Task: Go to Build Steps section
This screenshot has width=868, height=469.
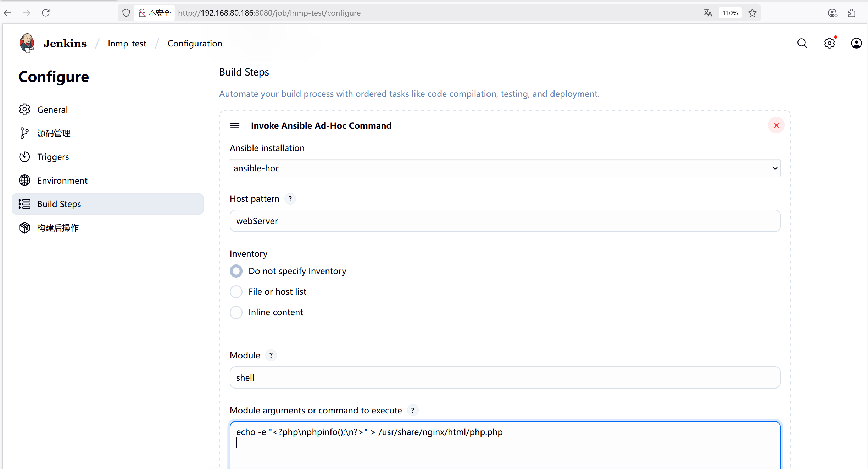Action: (x=108, y=204)
